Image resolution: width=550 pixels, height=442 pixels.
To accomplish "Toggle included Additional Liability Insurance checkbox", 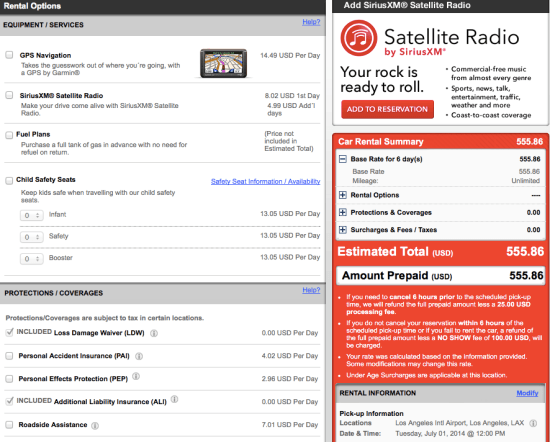I will pyautogui.click(x=9, y=401).
